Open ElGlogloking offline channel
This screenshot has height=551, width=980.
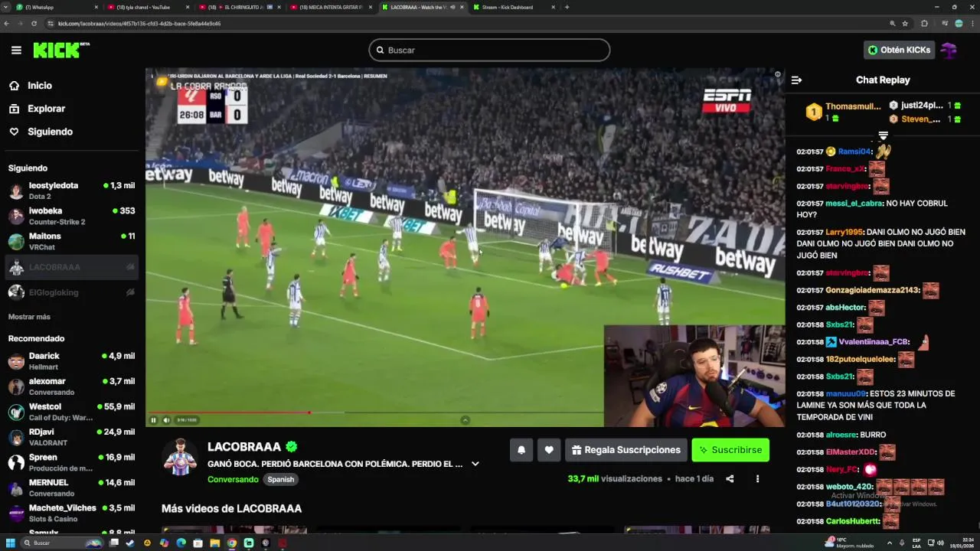click(71, 292)
